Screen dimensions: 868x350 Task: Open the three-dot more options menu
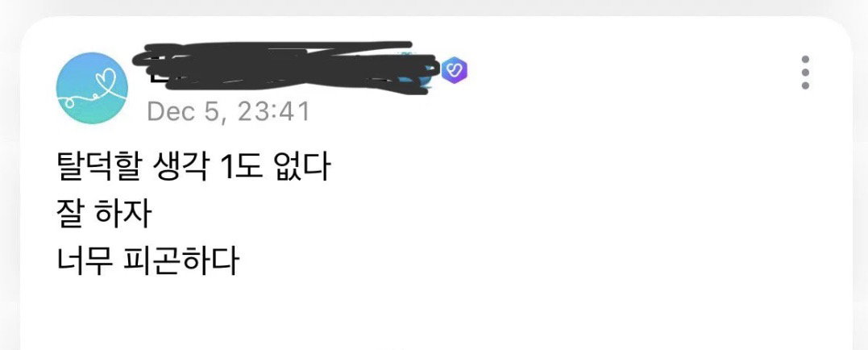click(805, 73)
